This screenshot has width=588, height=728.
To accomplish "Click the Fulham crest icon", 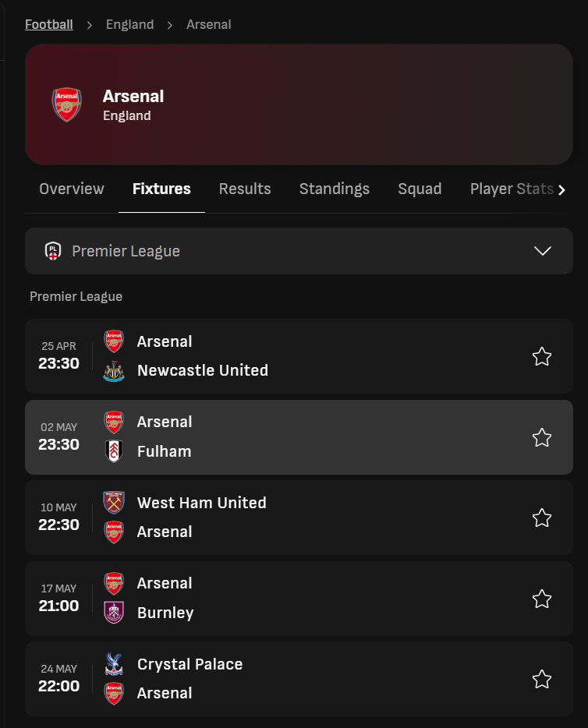I will 114,451.
